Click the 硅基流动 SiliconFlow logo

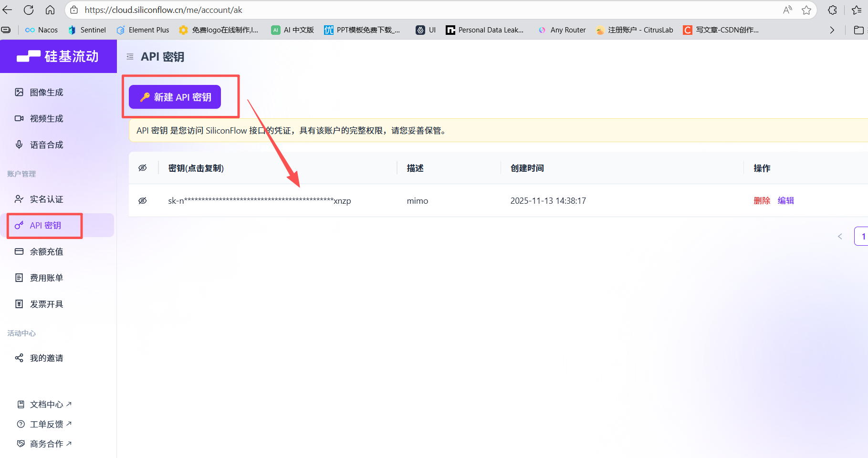(58, 56)
